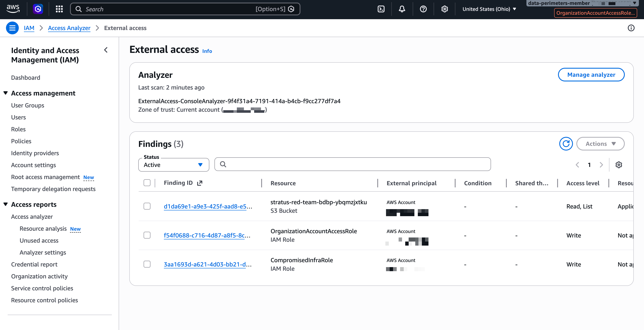
Task: Open Identity providers in sidebar
Action: click(x=35, y=153)
